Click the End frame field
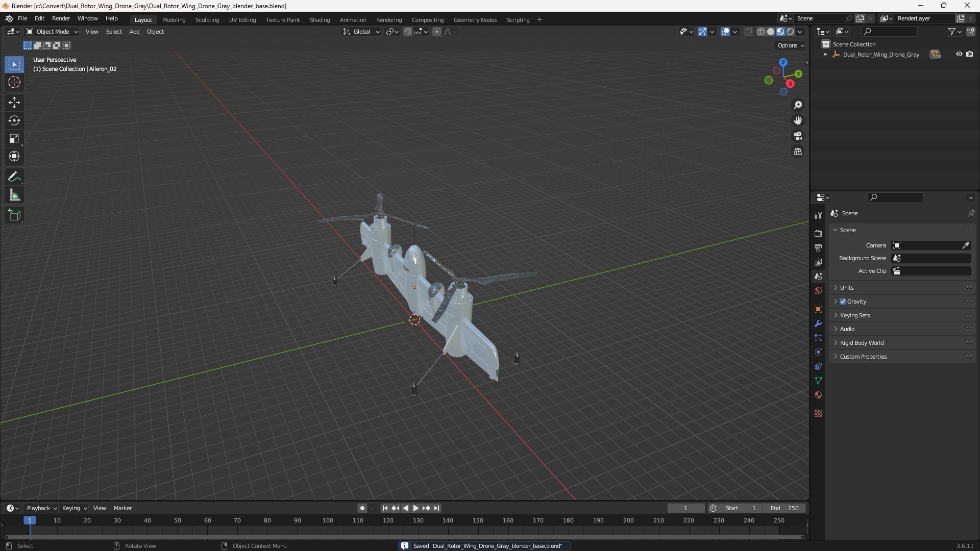The image size is (980, 551). point(785,508)
